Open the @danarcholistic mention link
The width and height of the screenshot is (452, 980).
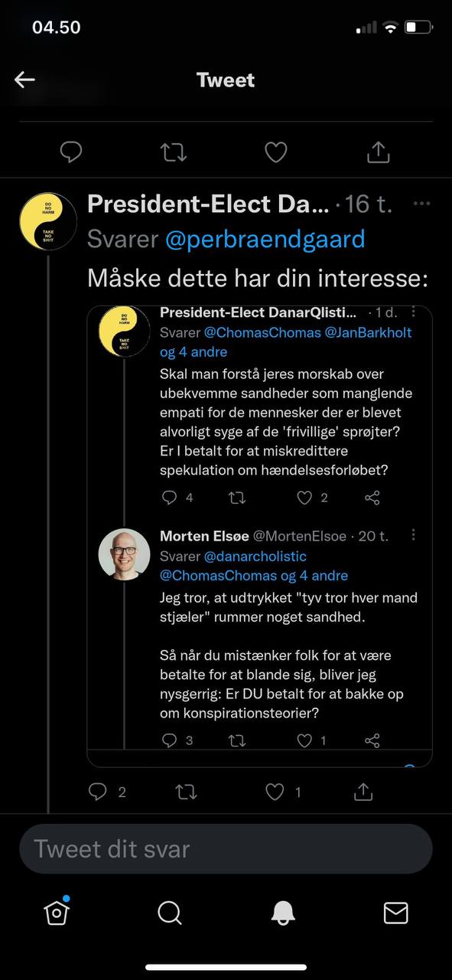255,556
